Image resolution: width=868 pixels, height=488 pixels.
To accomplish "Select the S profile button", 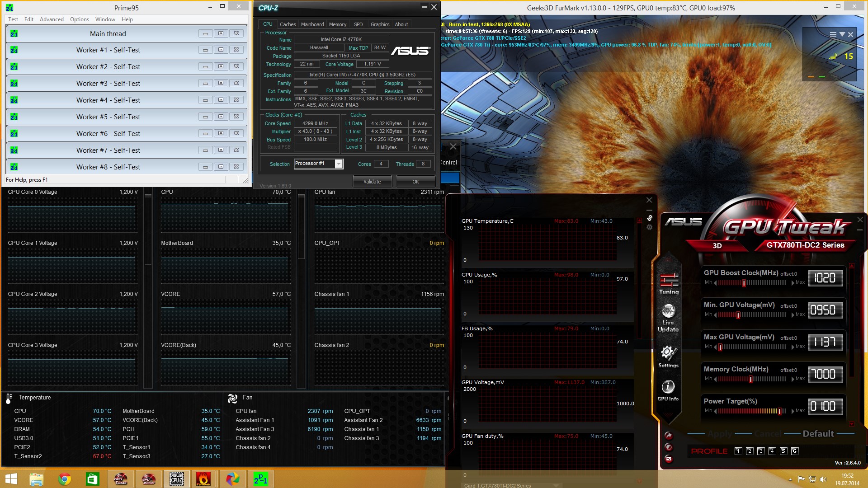I will coord(783,451).
